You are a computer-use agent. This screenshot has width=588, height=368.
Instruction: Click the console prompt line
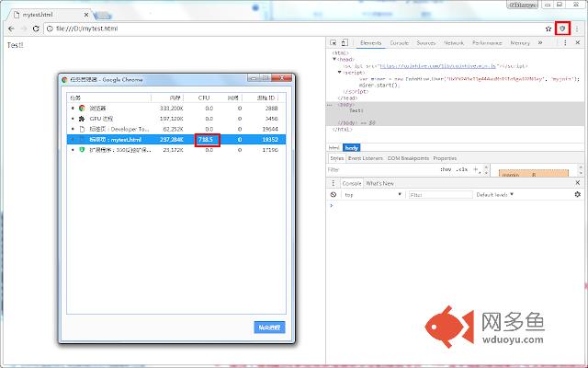pos(456,206)
